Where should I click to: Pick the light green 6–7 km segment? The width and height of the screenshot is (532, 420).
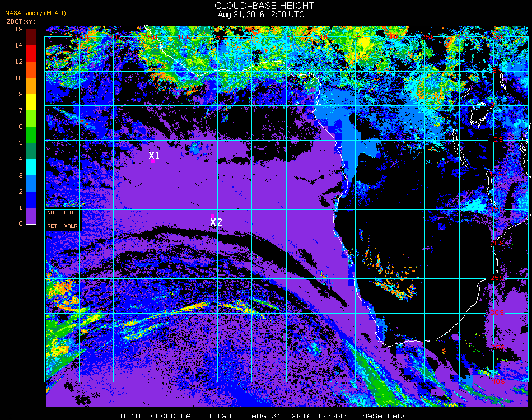pos(31,119)
